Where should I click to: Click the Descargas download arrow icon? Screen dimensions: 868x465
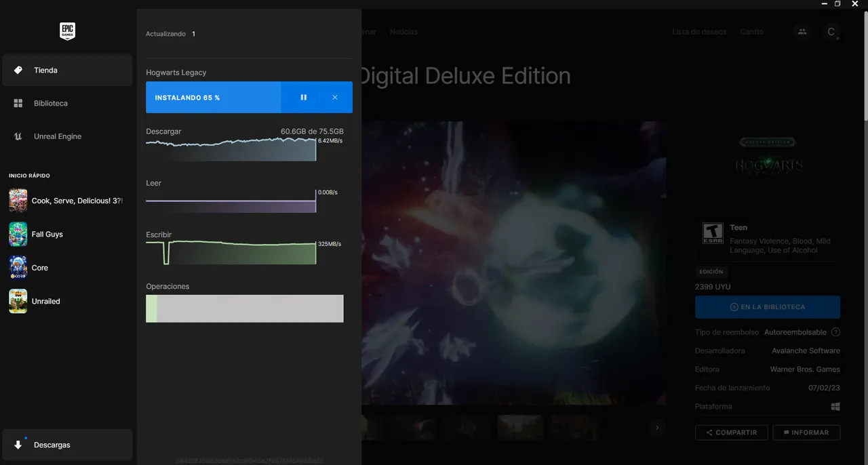18,445
